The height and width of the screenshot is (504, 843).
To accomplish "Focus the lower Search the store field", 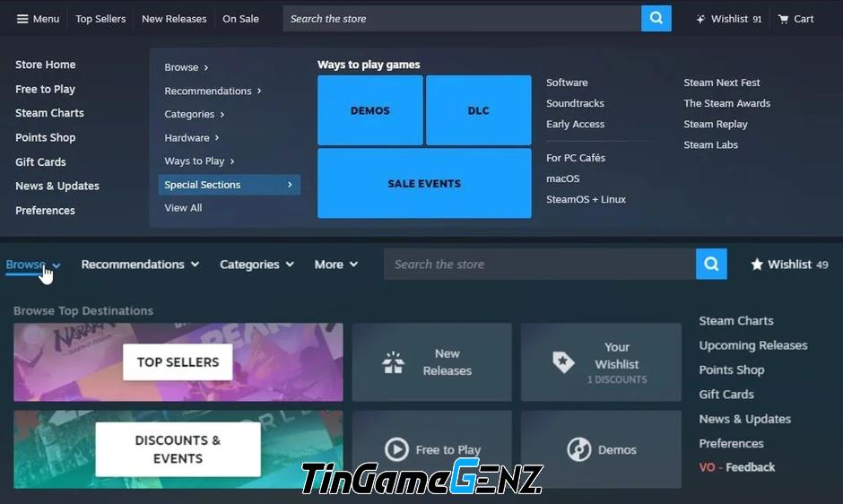I will (x=540, y=264).
